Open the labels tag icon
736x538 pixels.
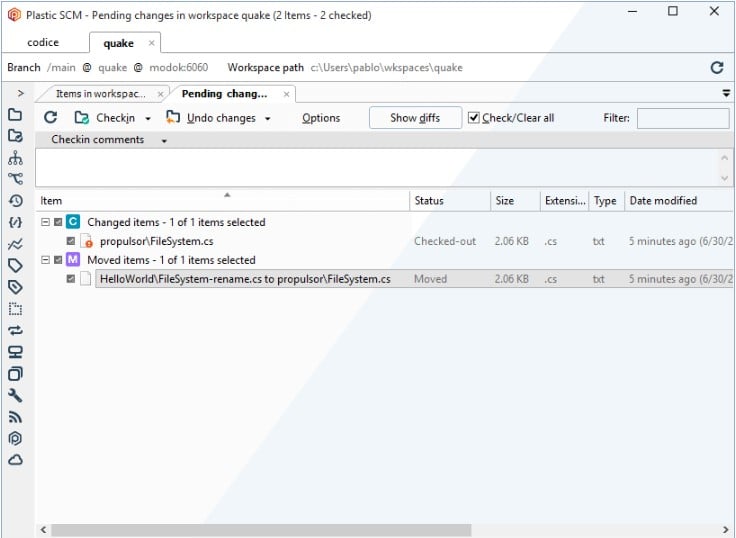click(15, 265)
